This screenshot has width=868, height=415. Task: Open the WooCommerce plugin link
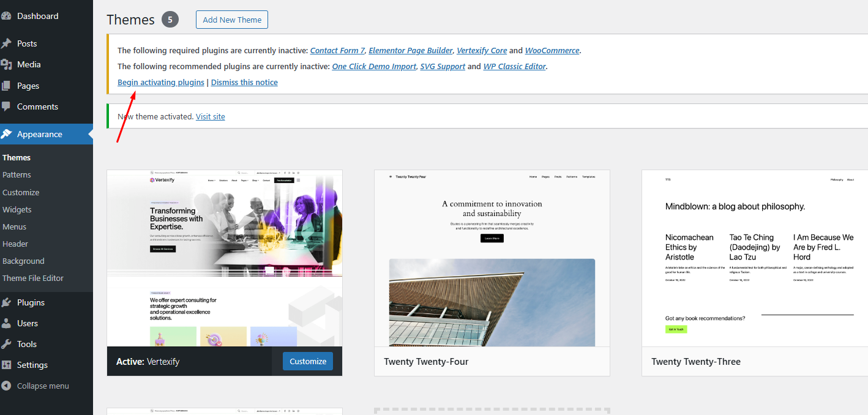click(x=552, y=51)
